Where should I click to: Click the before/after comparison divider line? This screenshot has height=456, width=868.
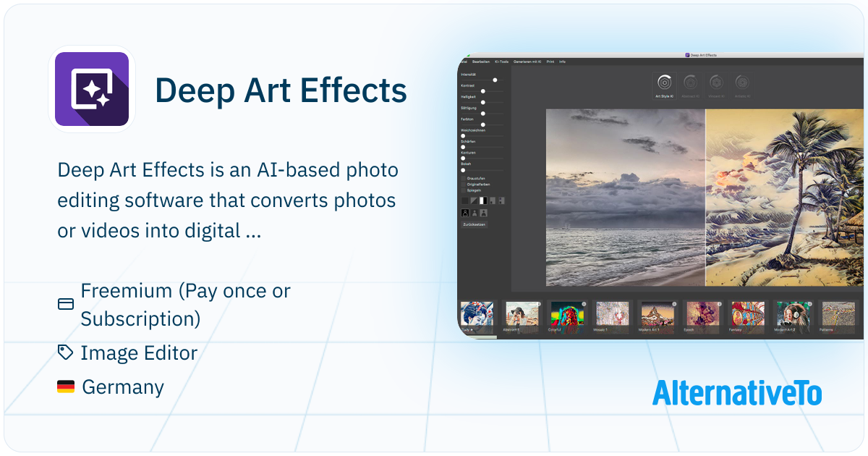[x=705, y=198]
